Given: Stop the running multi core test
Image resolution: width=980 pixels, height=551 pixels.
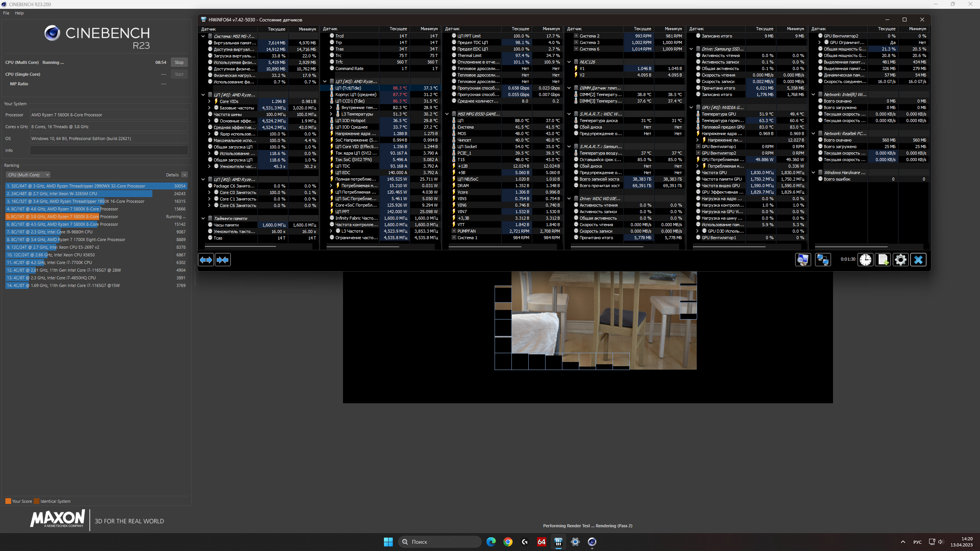Looking at the screenshot, I should [179, 62].
